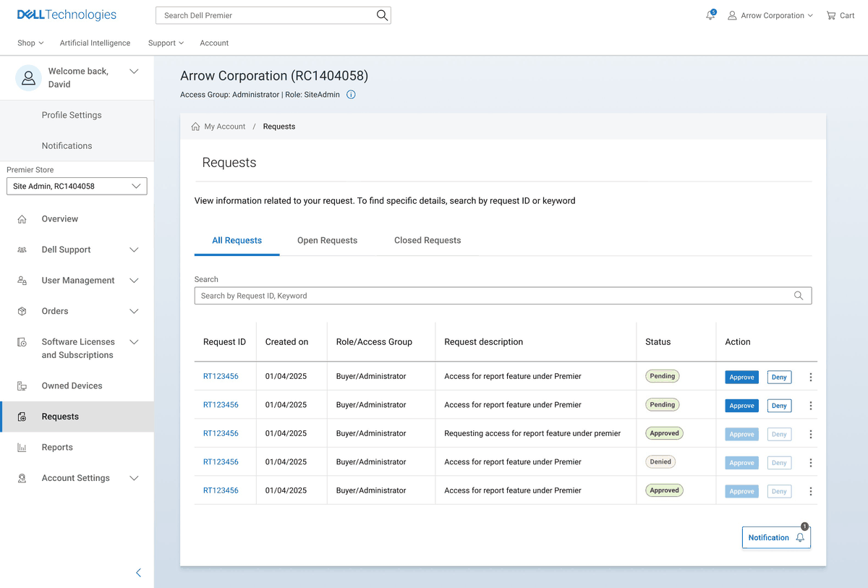Open the Shop dropdown menu

[30, 43]
